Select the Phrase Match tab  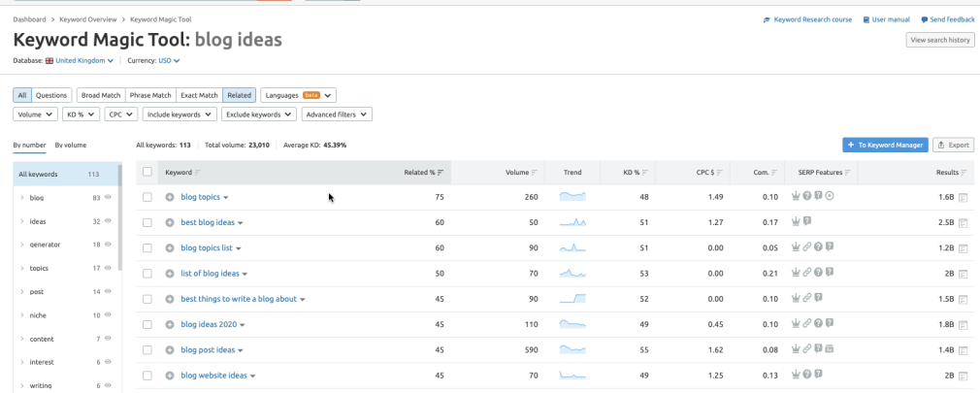[150, 95]
